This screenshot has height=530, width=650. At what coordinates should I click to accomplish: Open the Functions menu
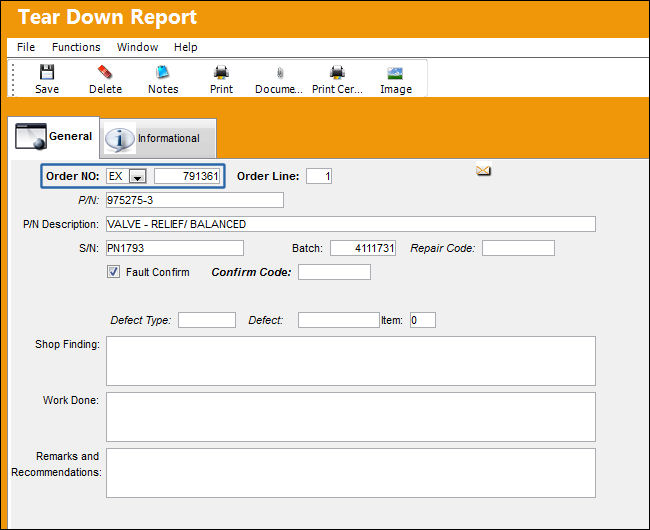pyautogui.click(x=76, y=47)
